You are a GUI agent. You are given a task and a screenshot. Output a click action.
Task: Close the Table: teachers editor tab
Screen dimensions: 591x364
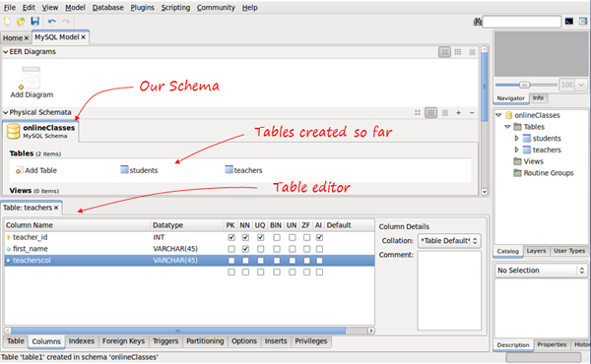point(56,208)
